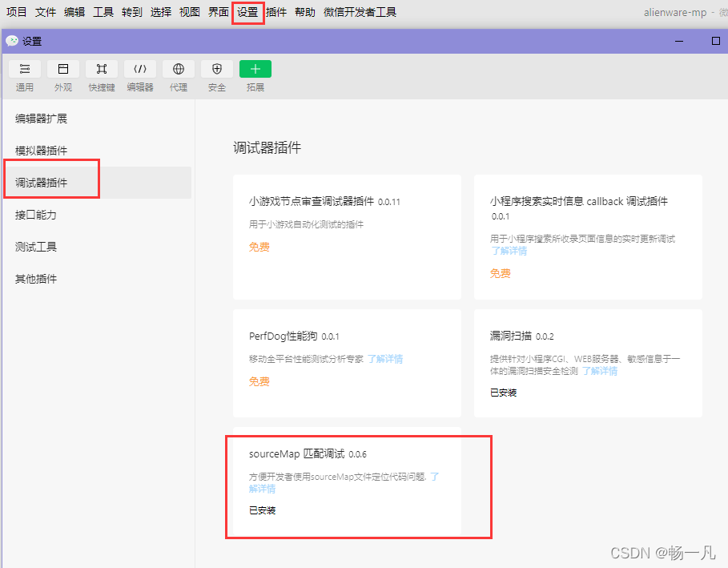Click the 漏洞扫描 card title
The image size is (728, 568).
click(x=511, y=336)
